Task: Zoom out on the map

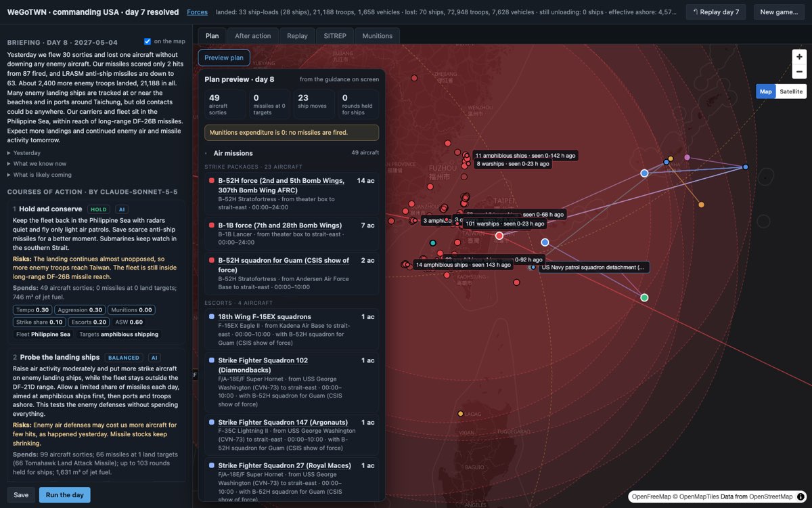Action: tap(799, 72)
